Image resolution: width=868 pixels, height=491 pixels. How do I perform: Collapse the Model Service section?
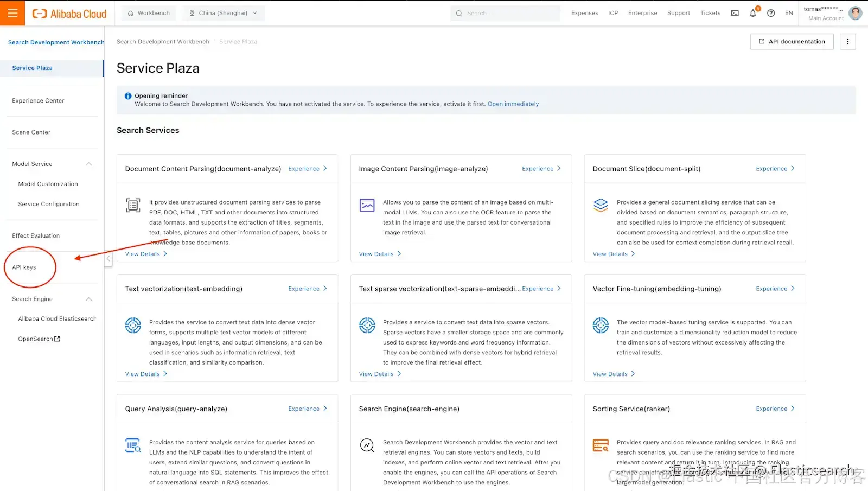pos(89,164)
